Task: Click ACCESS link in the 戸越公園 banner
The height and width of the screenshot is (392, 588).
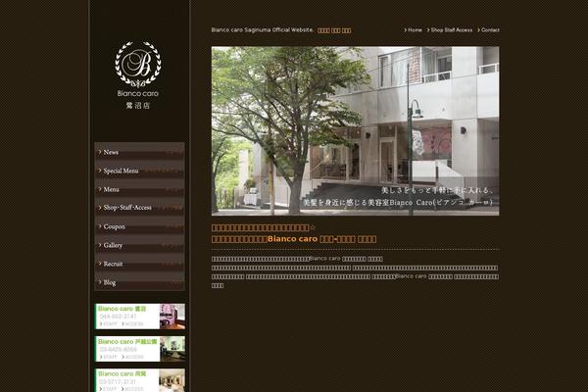Action: tap(132, 357)
